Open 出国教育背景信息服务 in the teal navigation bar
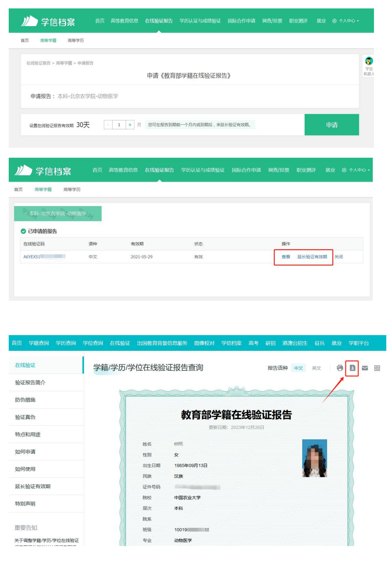Image resolution: width=392 pixels, height=562 pixels. (162, 343)
